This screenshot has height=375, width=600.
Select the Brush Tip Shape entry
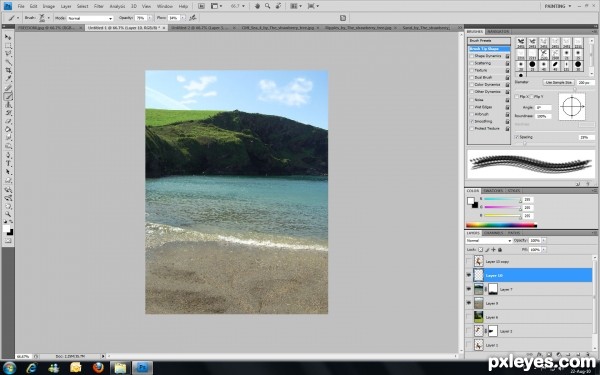tap(489, 49)
